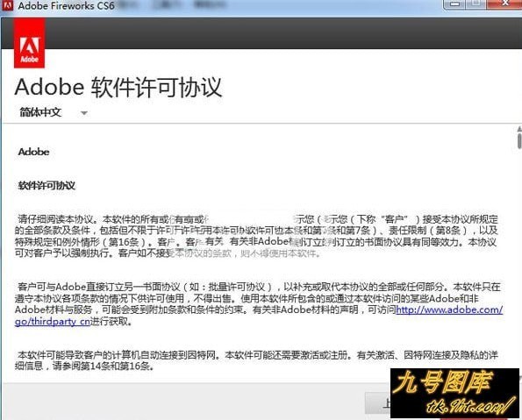Close the Adobe Fireworks CS6 installer window

coord(504,4)
